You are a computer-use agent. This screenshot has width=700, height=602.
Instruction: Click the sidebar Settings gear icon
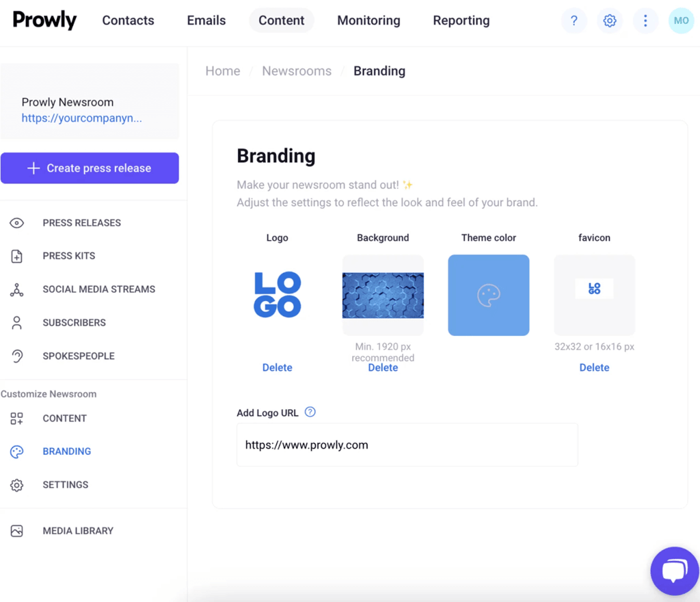(17, 485)
